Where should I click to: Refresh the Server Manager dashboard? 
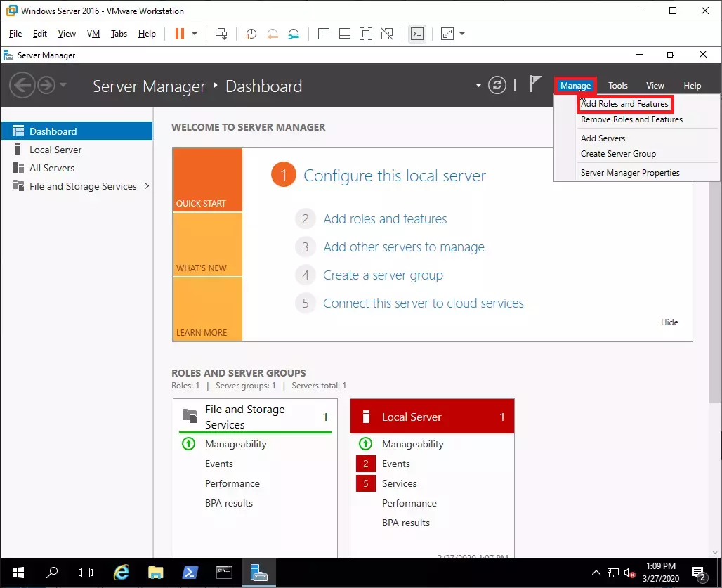497,85
